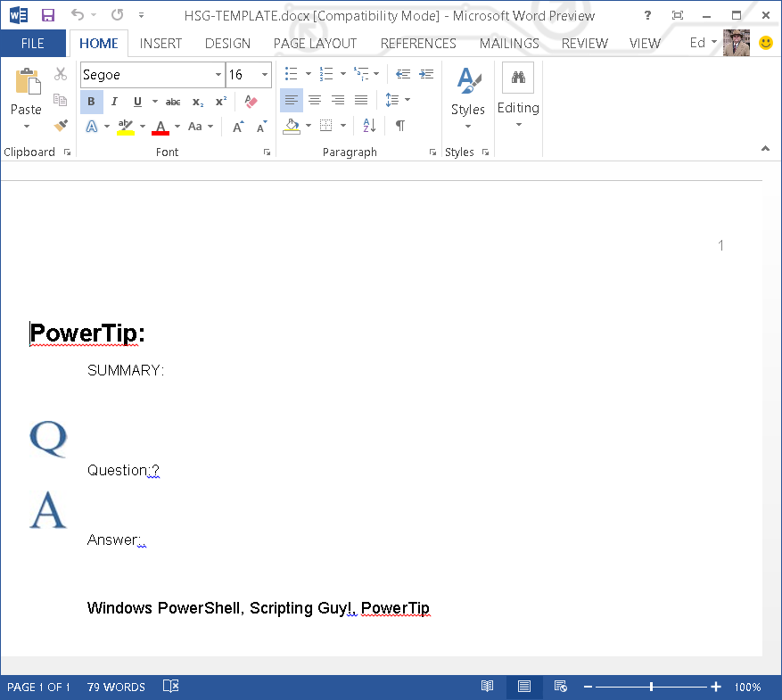782x700 pixels.
Task: Switch to the PAGE LAYOUT tab
Action: 315,43
